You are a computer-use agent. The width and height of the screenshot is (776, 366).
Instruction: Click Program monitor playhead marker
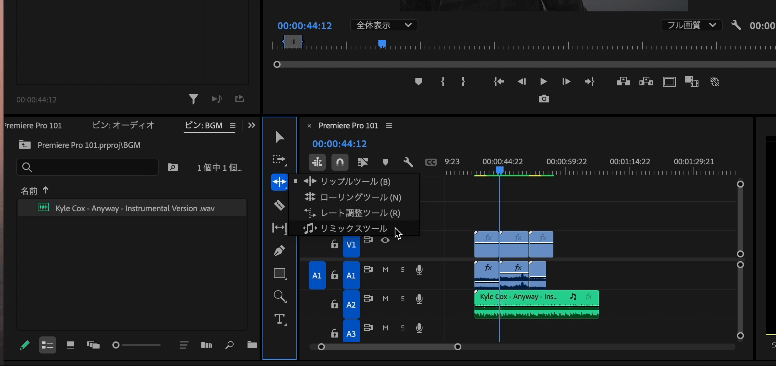click(382, 44)
